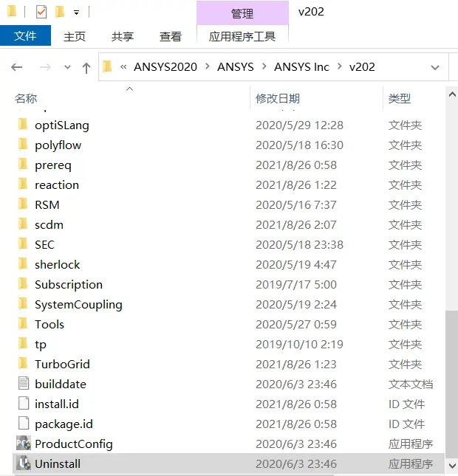Click scrollbar down arrow
This screenshot has width=458, height=476.
[x=452, y=465]
